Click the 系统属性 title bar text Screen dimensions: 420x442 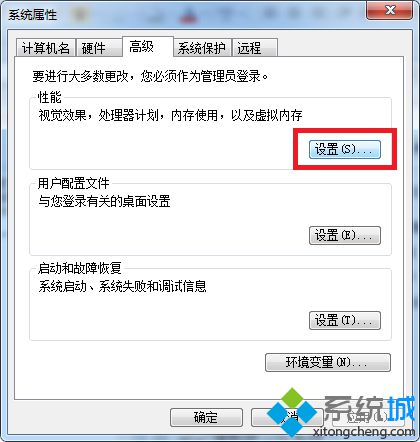[33, 15]
